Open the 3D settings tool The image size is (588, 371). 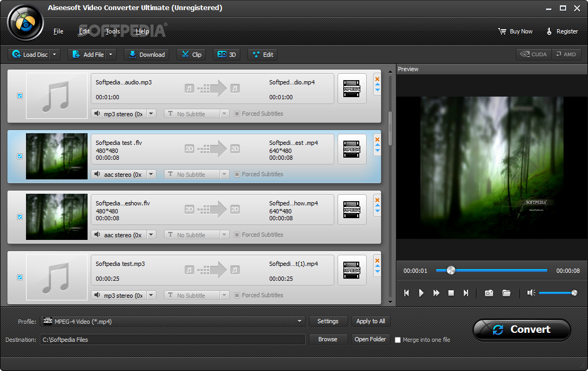tap(227, 55)
